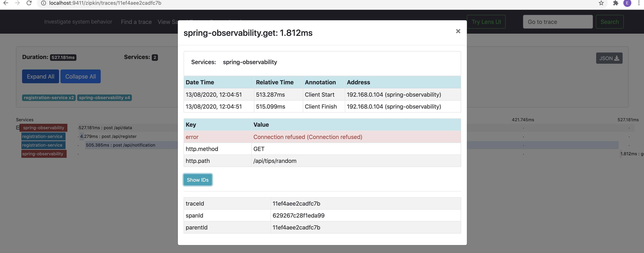Click Try Lens UI button
Image resolution: width=644 pixels, height=253 pixels.
(486, 22)
